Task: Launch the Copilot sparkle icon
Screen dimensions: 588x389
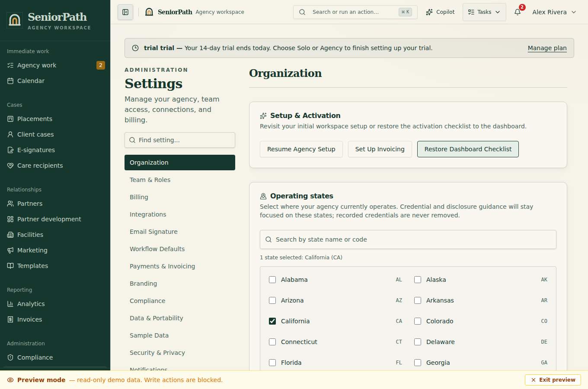Action: click(x=429, y=12)
